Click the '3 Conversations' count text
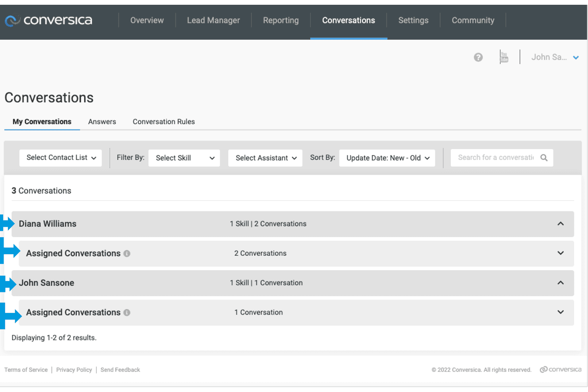588x392 pixels. 41,191
